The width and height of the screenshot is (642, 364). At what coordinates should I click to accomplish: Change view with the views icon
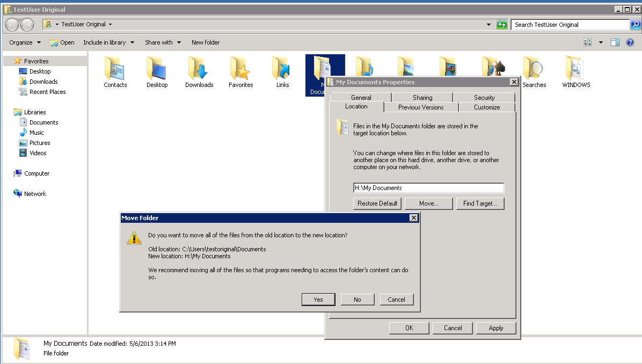point(588,42)
